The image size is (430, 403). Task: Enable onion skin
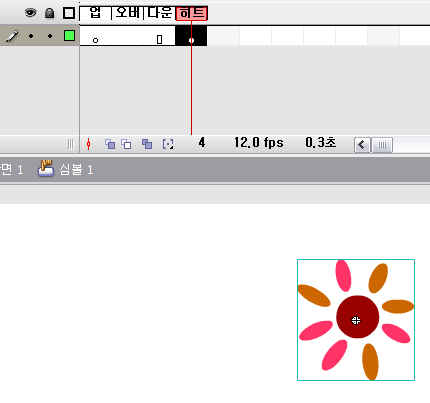(110, 144)
